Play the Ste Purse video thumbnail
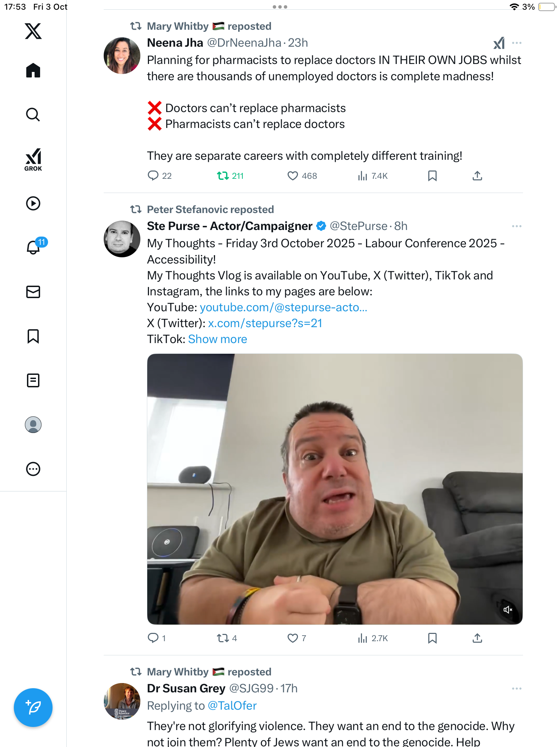The image size is (560, 747). (335, 489)
